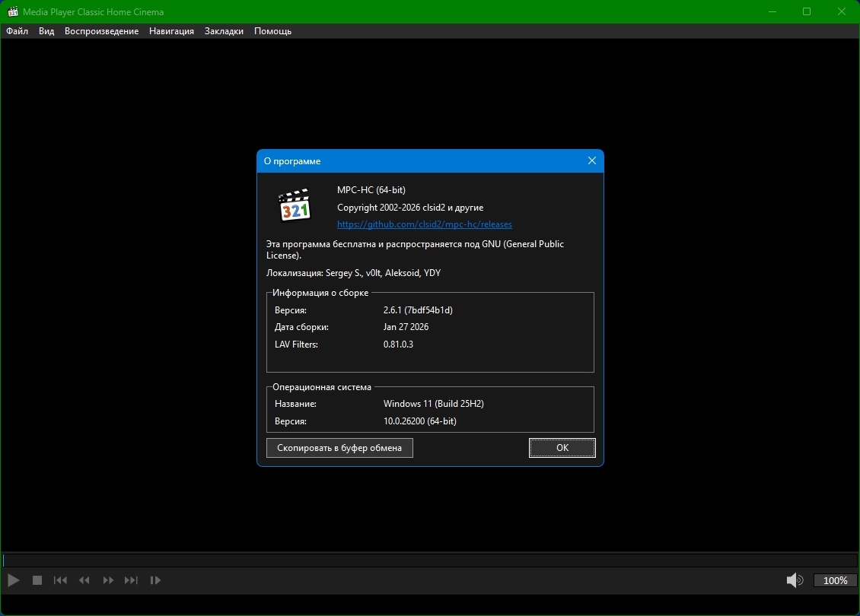Open the Закладки menu
Screen dimensions: 860x616
coord(224,31)
